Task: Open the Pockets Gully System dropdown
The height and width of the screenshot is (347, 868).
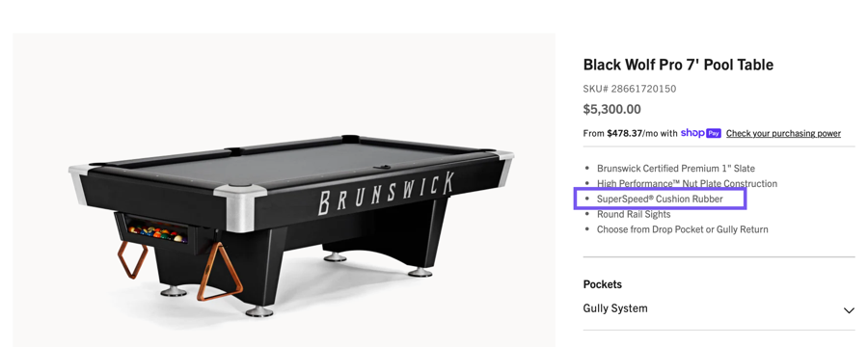Action: (719, 308)
